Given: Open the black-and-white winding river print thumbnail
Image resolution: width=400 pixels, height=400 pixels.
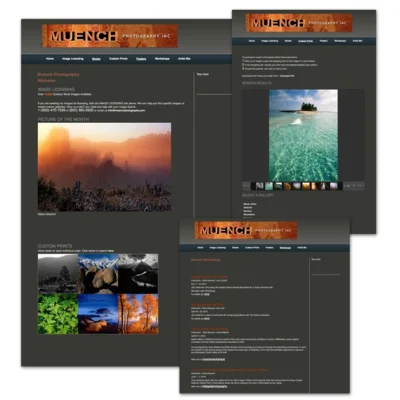Looking at the screenshot, I should pos(138,274).
